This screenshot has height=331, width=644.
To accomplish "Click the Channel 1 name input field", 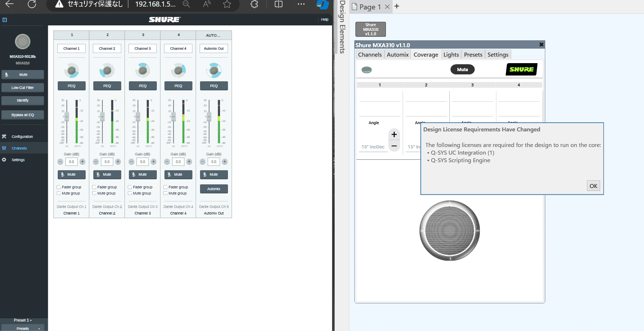I will [72, 48].
